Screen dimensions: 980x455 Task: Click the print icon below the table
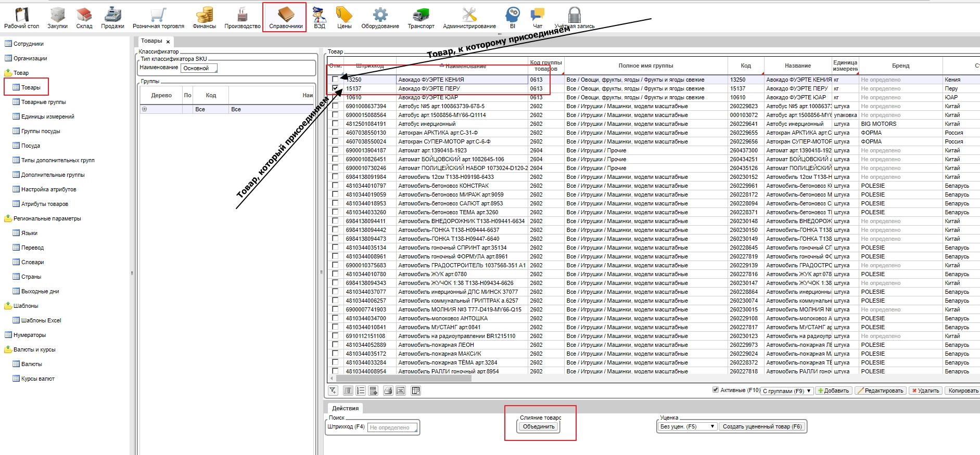point(388,391)
